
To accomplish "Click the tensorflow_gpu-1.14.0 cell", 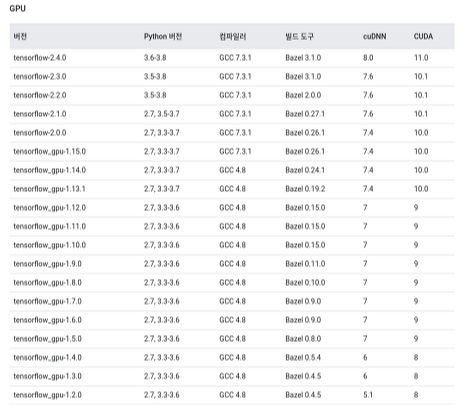I will (50, 170).
